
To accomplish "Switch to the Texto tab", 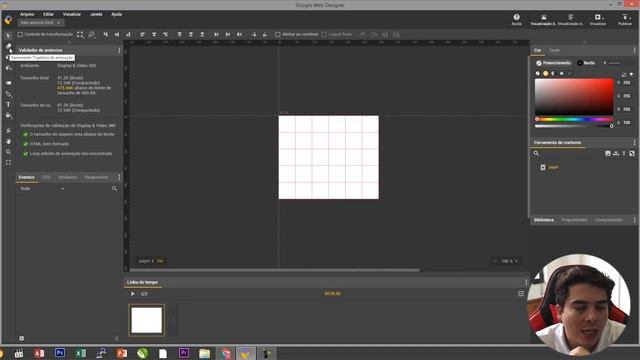I will pos(554,50).
